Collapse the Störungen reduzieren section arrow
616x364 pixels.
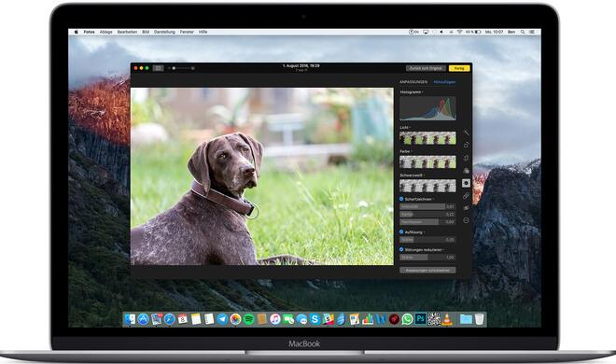[443, 249]
